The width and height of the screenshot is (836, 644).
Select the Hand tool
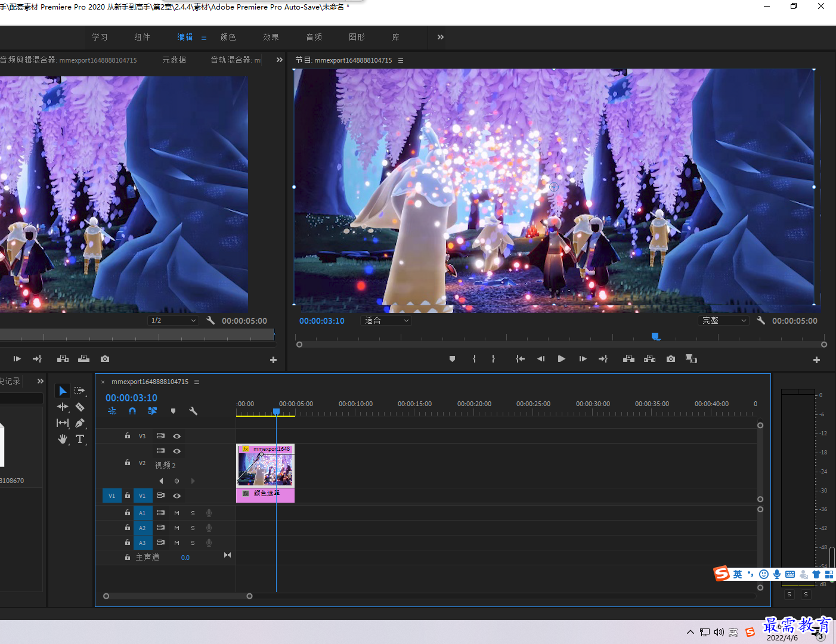point(63,439)
